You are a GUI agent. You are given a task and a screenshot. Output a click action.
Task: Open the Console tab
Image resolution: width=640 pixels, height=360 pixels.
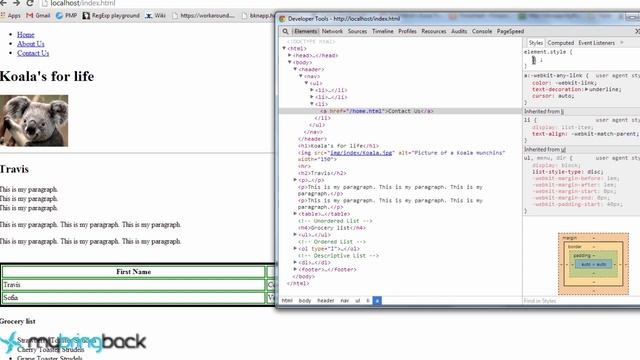pyautogui.click(x=482, y=31)
